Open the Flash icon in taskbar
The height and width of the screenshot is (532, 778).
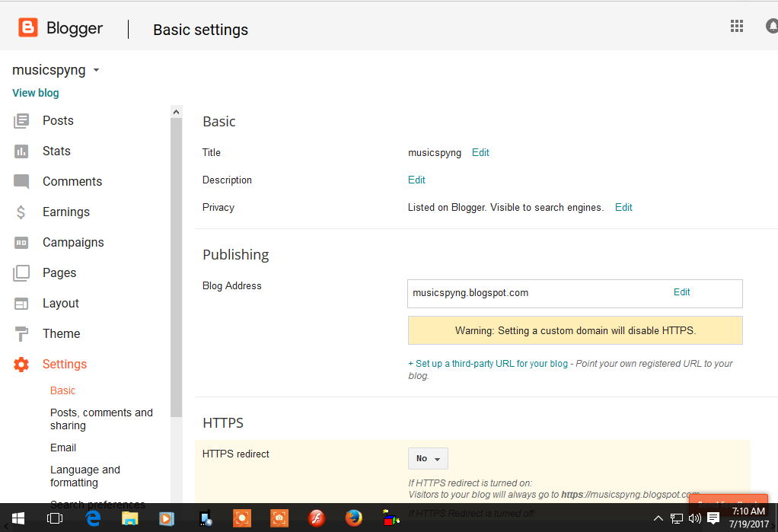coord(316,518)
